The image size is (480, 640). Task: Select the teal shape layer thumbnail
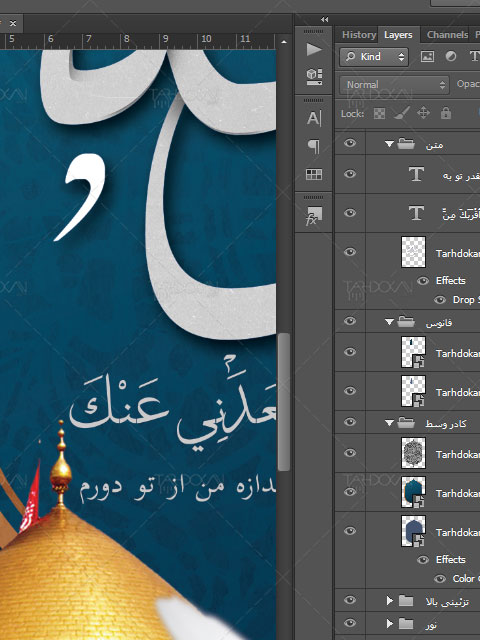click(413, 492)
